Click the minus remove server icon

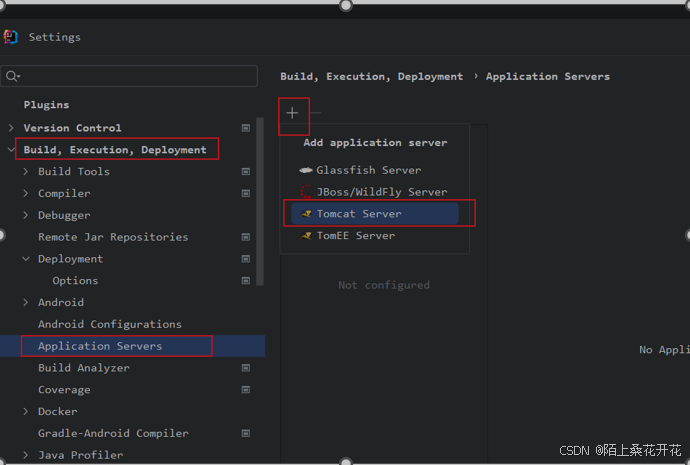click(x=316, y=113)
